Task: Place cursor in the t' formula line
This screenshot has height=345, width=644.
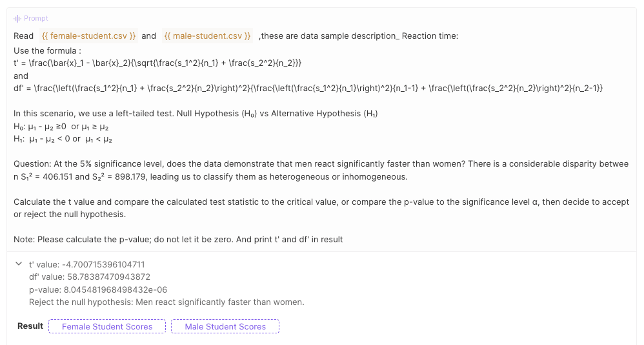Action: point(157,63)
